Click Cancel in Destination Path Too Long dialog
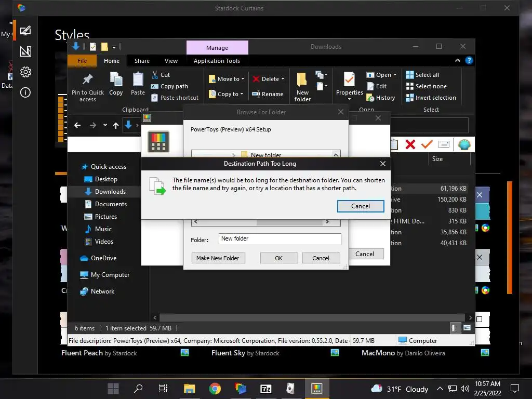The width and height of the screenshot is (532, 399). pos(361,206)
